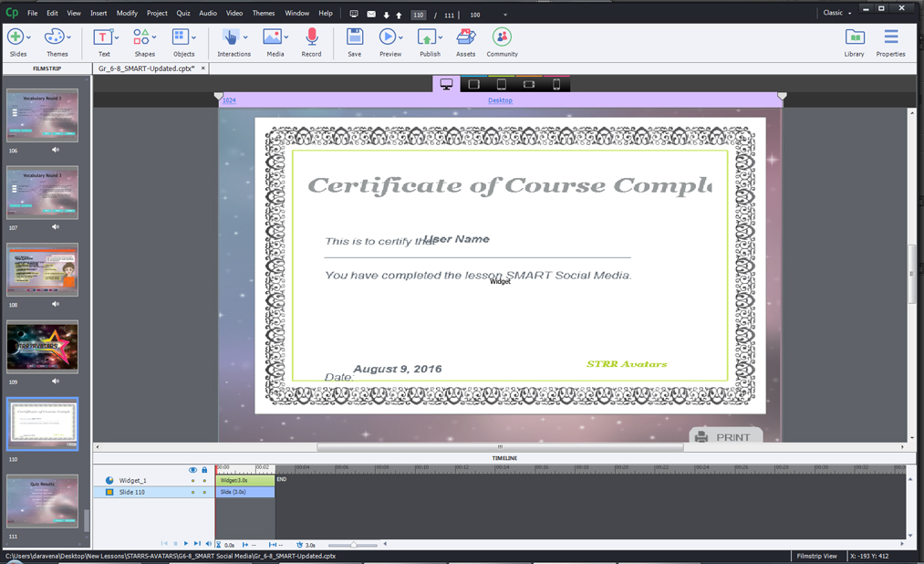Open the Classic workspace dropdown
924x564 pixels.
(x=836, y=13)
